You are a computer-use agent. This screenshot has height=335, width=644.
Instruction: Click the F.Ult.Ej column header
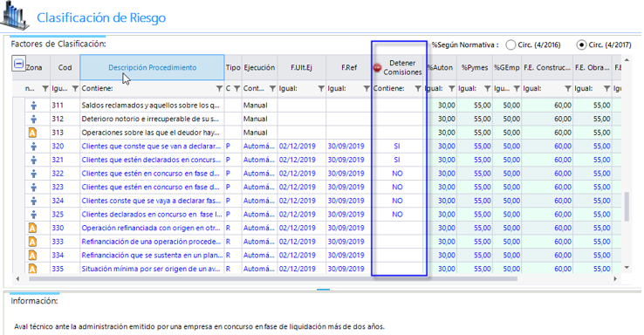[x=301, y=67]
